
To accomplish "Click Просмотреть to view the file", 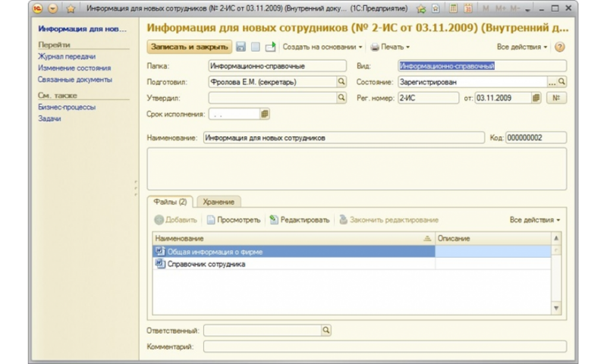I will [x=234, y=220].
